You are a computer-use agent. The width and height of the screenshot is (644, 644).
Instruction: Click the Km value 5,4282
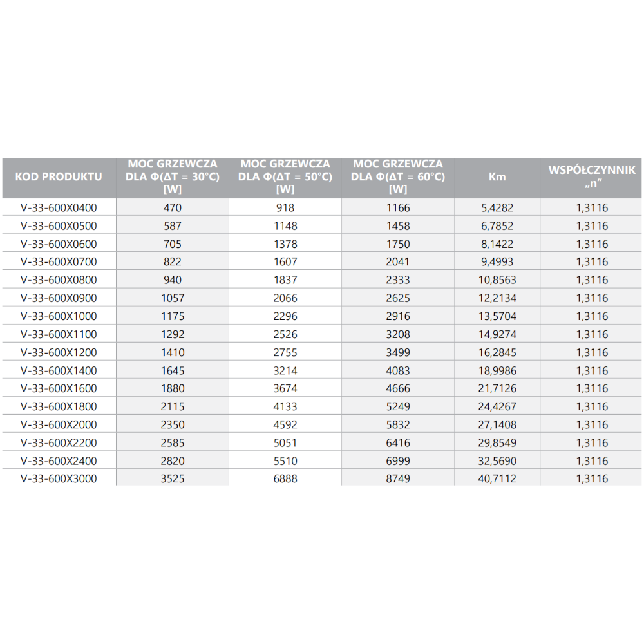click(497, 207)
